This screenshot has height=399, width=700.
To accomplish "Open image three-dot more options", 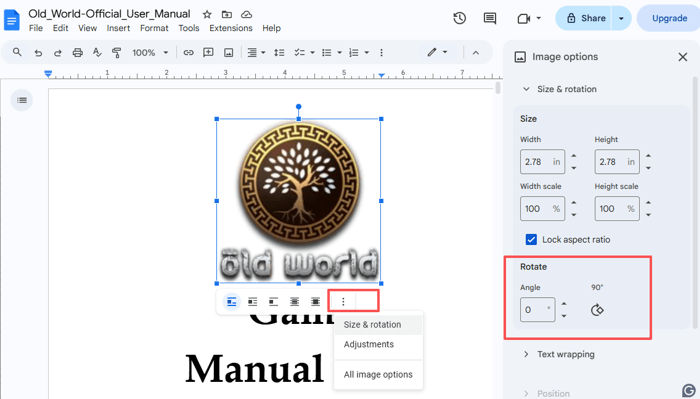I will (343, 302).
